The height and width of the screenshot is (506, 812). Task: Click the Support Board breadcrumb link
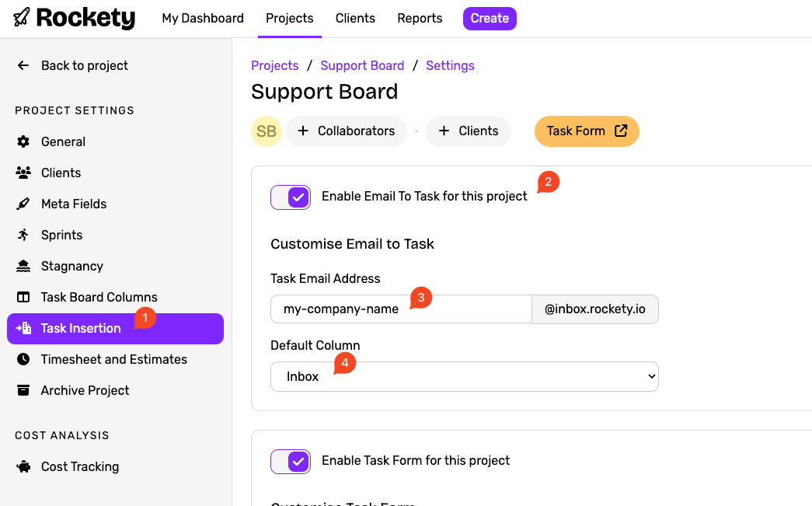tap(362, 65)
